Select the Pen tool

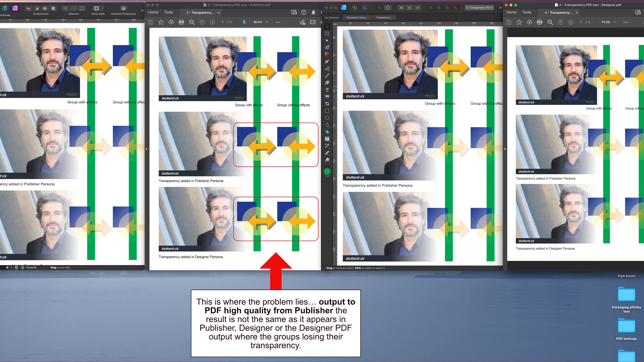(x=327, y=62)
